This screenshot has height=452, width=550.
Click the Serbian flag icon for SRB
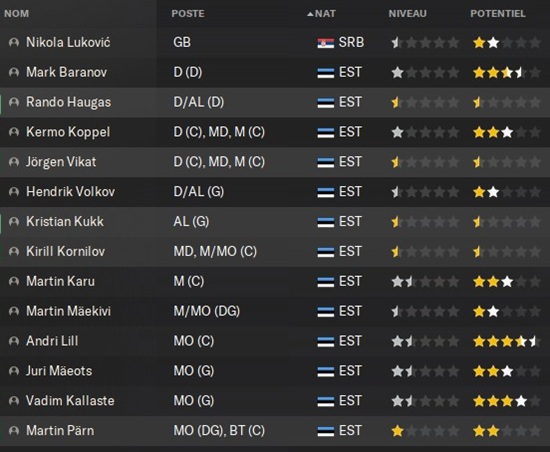coord(326,43)
